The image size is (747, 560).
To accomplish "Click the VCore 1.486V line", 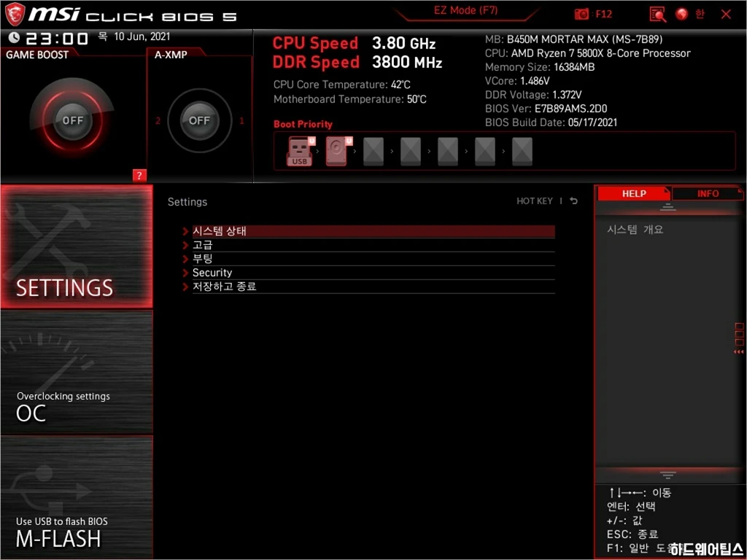I will tap(517, 81).
